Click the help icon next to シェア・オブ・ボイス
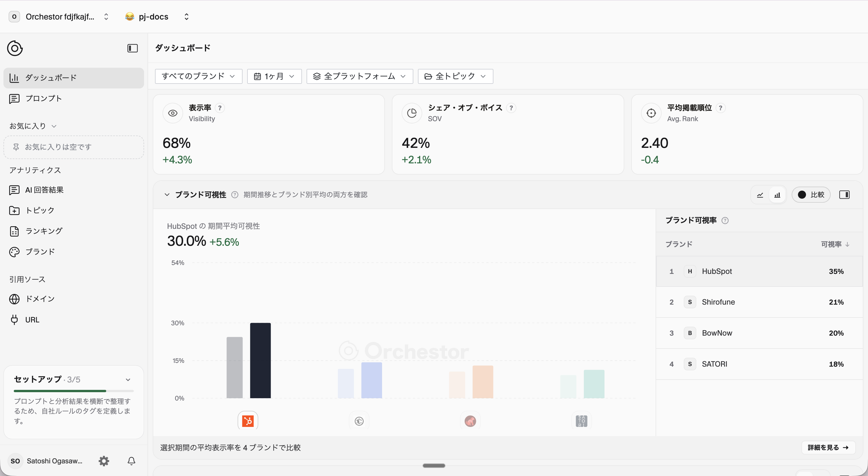868x476 pixels. point(511,108)
